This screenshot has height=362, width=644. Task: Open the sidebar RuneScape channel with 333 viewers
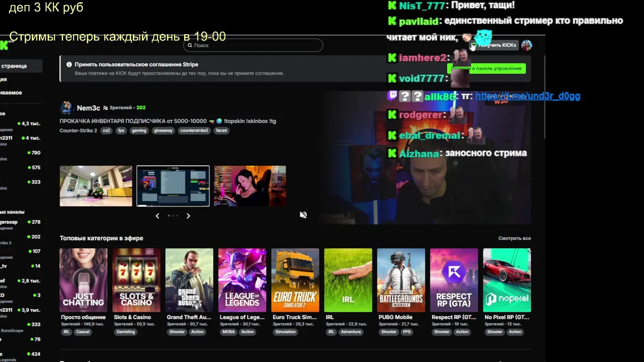point(20,327)
